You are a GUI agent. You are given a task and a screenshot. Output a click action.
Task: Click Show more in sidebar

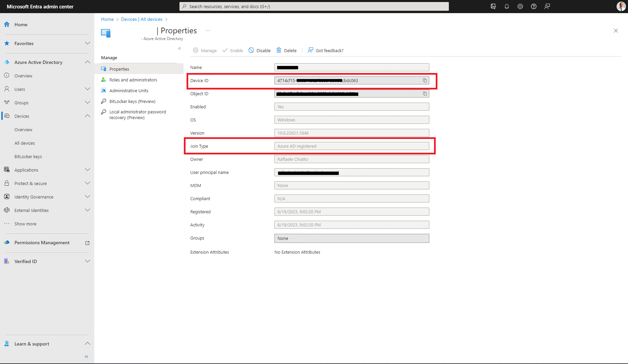pos(25,224)
